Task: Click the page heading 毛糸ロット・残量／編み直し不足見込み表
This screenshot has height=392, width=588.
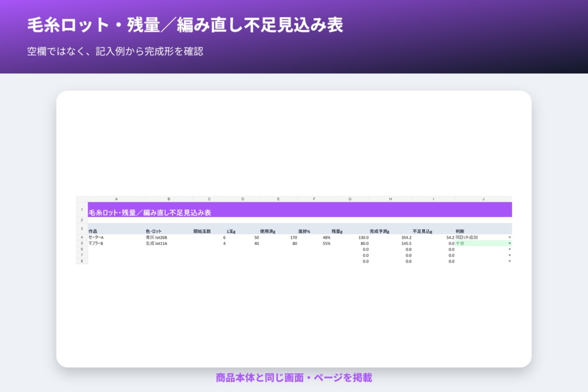Action: [x=185, y=25]
